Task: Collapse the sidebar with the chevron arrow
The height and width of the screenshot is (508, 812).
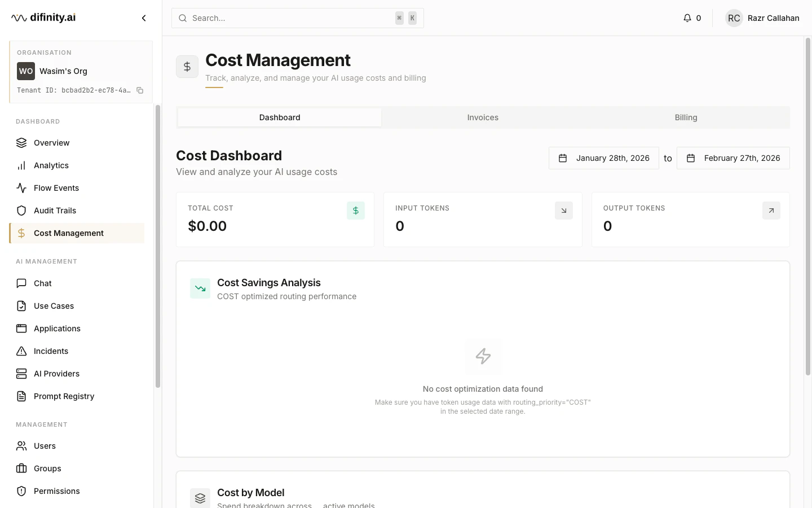Action: [144, 18]
